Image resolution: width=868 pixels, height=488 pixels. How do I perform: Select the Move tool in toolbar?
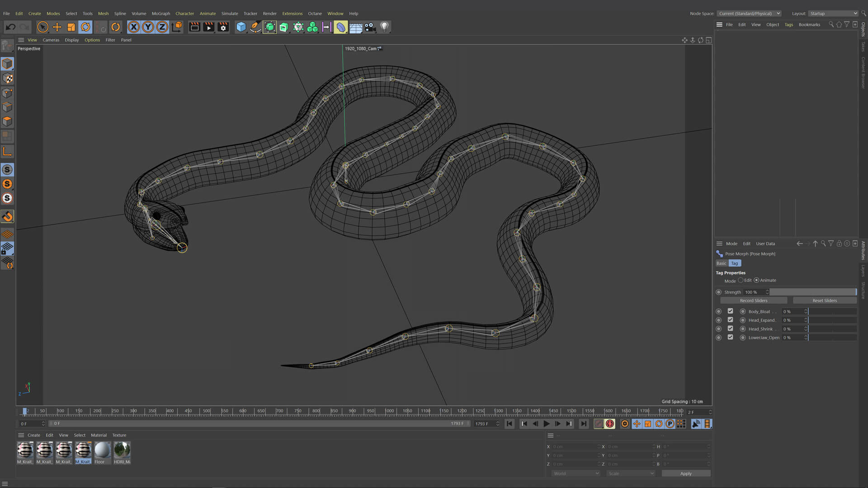tap(57, 27)
